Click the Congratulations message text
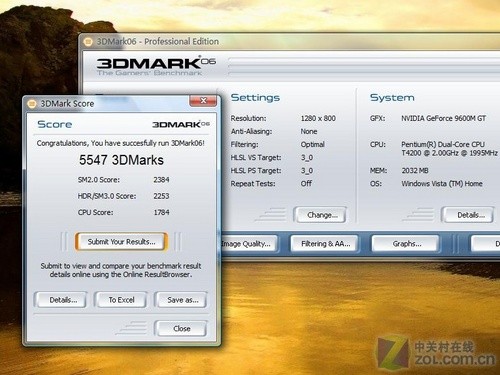500x375 pixels. (x=121, y=143)
